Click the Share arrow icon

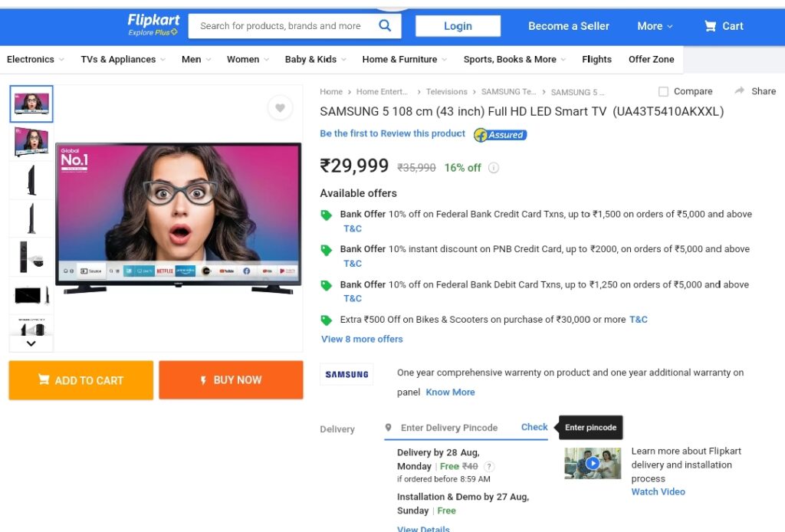coord(740,90)
